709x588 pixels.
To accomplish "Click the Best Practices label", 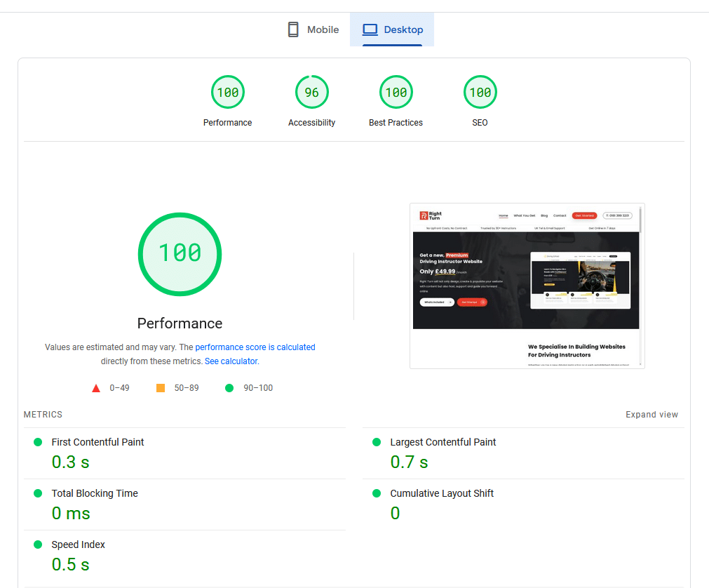I will pos(396,123).
